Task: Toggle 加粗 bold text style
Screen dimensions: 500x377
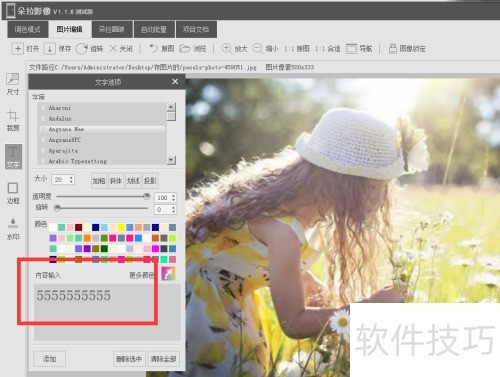Action: [99, 181]
